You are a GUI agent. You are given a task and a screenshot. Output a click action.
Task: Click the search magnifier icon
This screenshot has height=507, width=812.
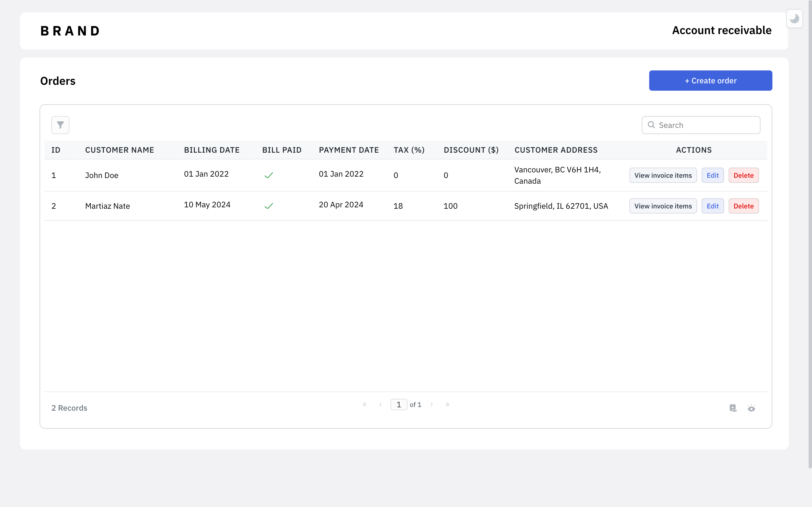tap(651, 125)
